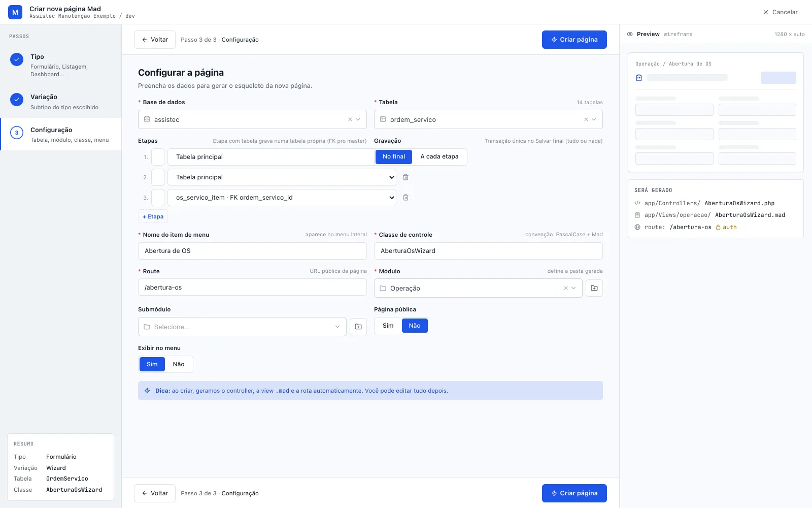This screenshot has width=812, height=508.
Task: Choose Sim for Exibir no menu
Action: [152, 364]
